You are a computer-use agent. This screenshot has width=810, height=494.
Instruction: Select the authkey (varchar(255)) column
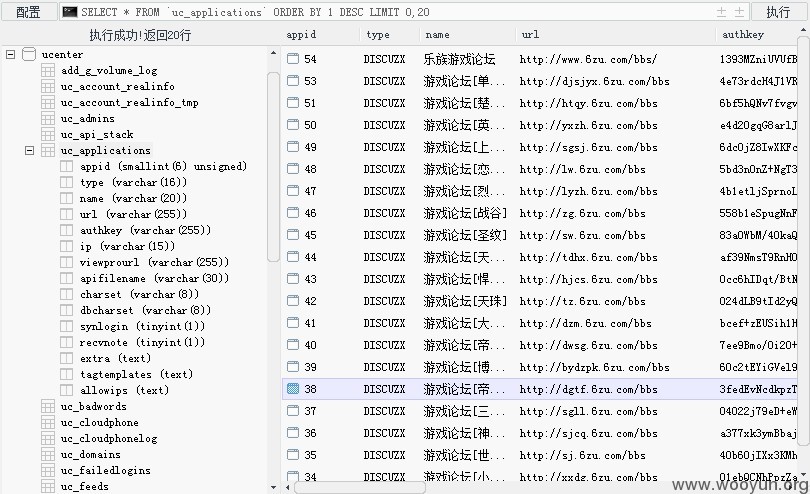(x=145, y=230)
